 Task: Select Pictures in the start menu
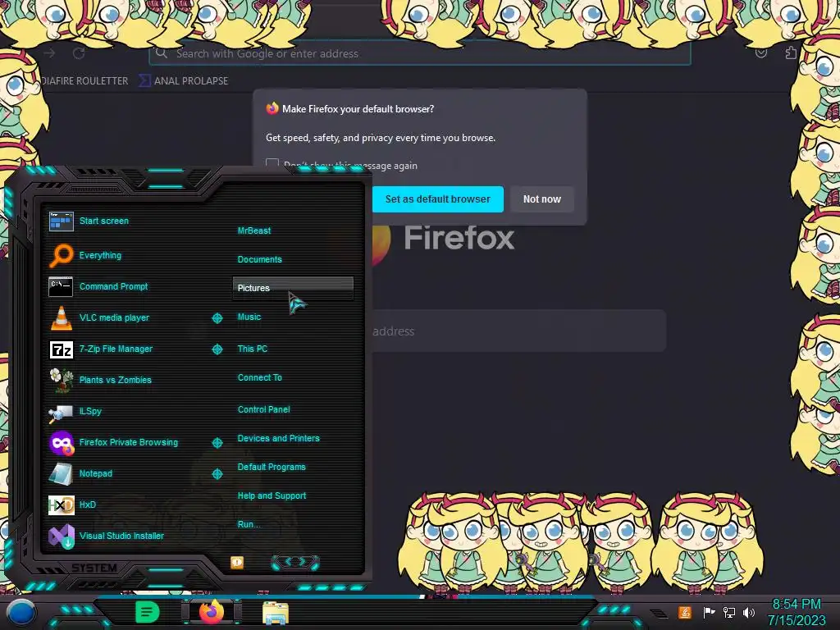tap(293, 288)
